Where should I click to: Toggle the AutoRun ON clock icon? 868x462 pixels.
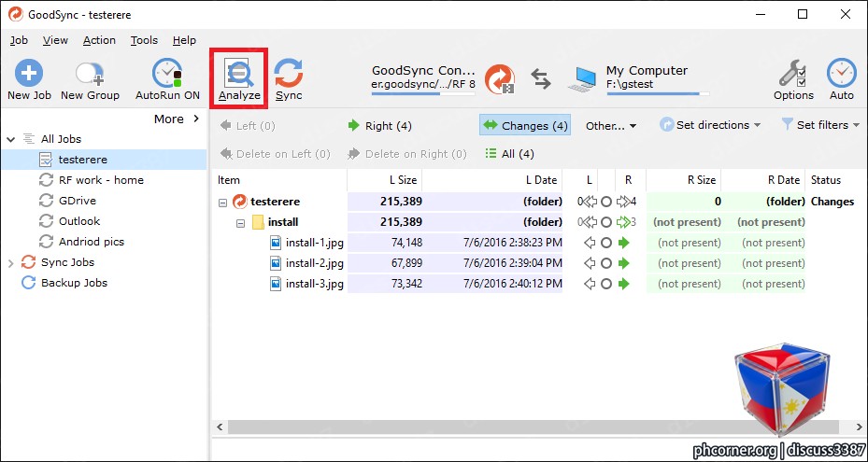(167, 74)
